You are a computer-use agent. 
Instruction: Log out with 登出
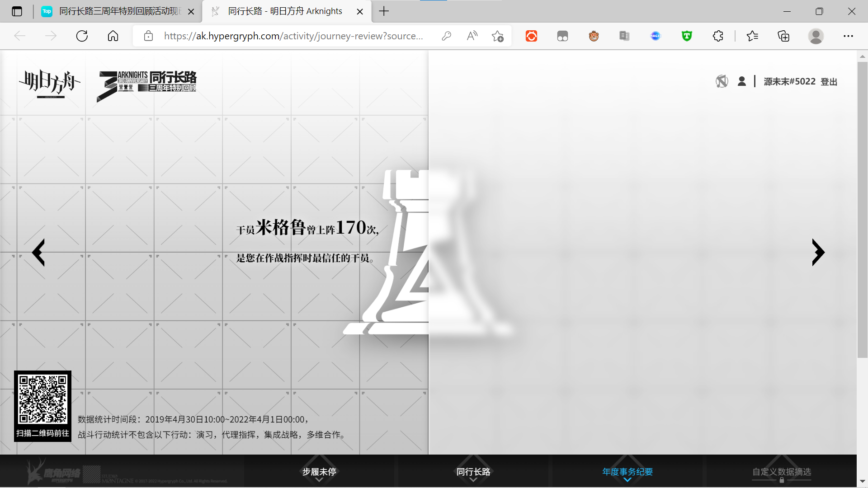[x=829, y=82]
